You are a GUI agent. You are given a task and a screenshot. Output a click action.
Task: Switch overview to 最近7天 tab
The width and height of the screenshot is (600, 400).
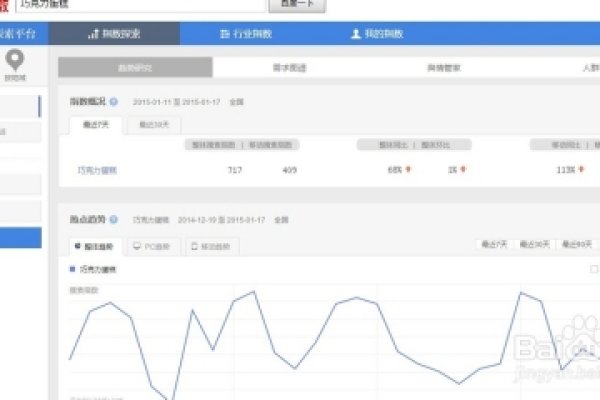click(x=96, y=125)
